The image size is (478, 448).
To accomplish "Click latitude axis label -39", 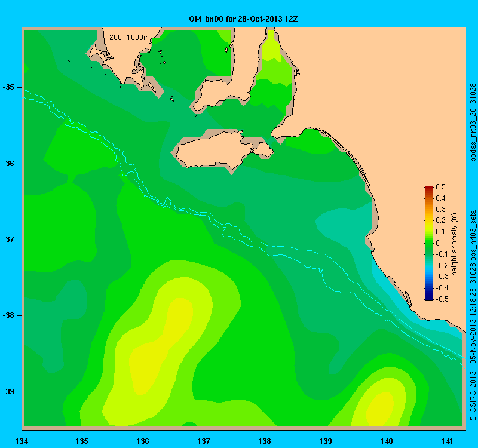I will [x=8, y=392].
